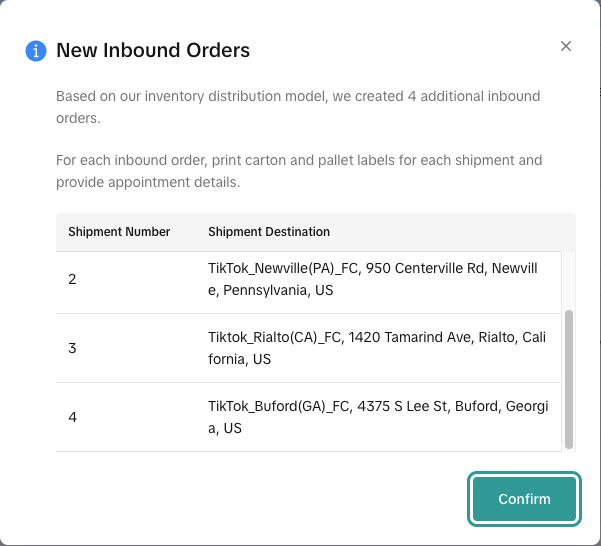Select shipment number 3 cell
Image resolution: width=601 pixels, height=546 pixels.
coord(73,348)
